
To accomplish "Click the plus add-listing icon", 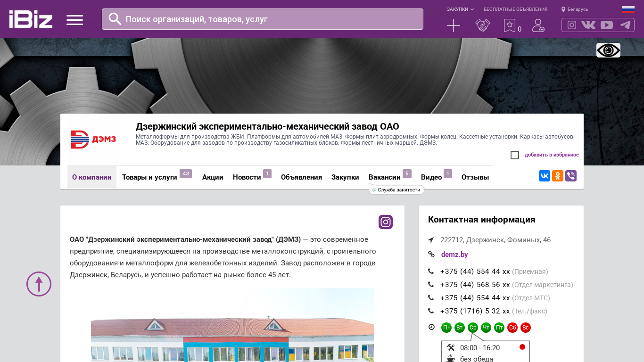I will tap(453, 25).
